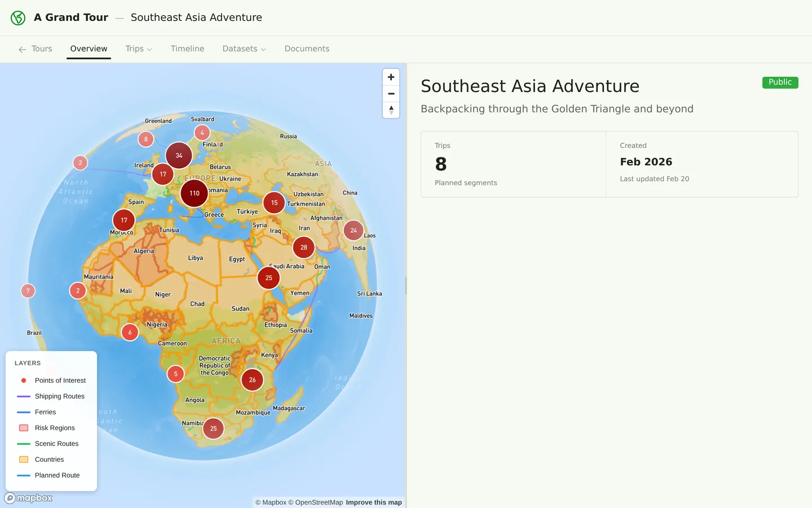The image size is (812, 508).
Task: Switch to the Timeline tab
Action: point(187,49)
